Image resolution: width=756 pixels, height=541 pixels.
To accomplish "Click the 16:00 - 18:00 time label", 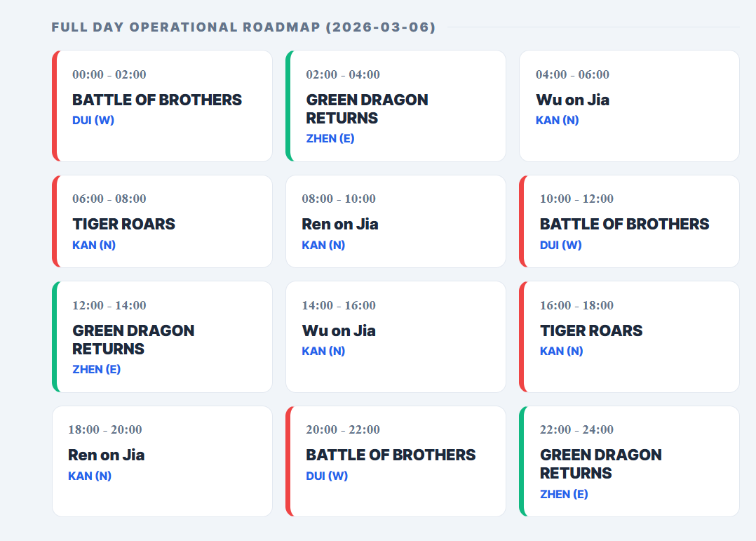I will (576, 305).
